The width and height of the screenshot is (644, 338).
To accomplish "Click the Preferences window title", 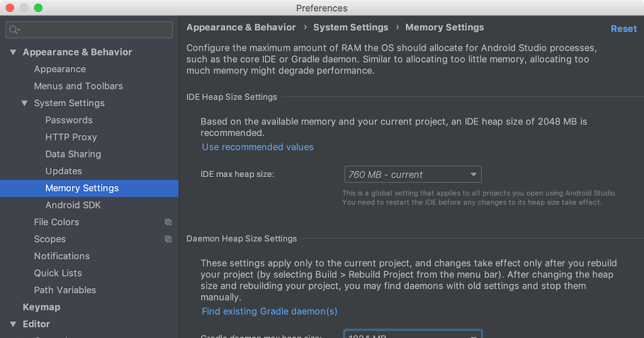I will (x=322, y=8).
